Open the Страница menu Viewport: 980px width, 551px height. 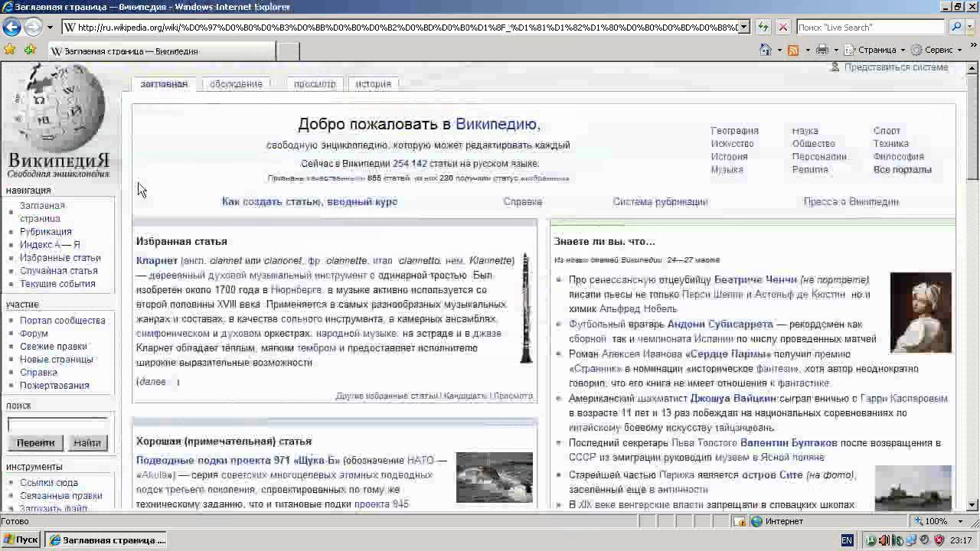click(x=875, y=50)
